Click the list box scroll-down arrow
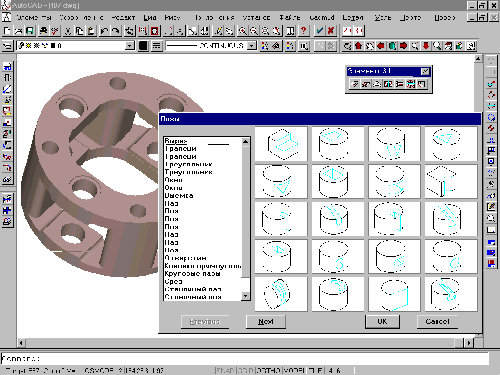 [x=246, y=296]
